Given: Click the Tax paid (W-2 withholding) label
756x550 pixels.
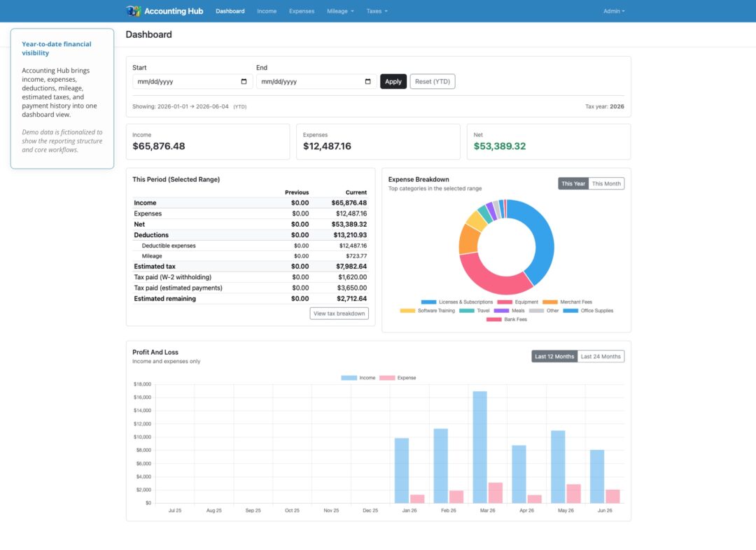Looking at the screenshot, I should [173, 277].
